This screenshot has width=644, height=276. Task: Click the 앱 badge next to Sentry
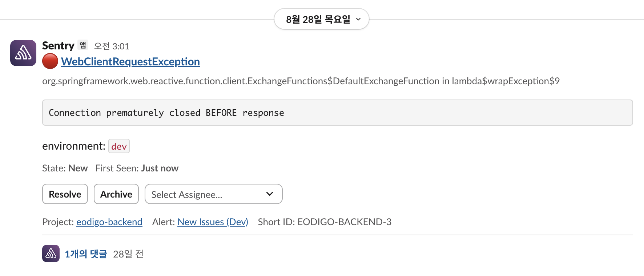click(x=83, y=45)
